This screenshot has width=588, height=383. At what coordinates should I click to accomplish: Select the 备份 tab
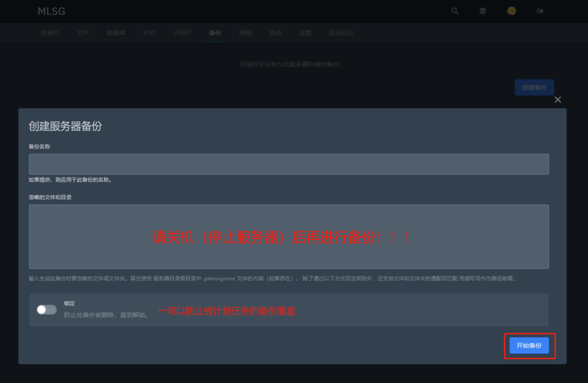215,33
